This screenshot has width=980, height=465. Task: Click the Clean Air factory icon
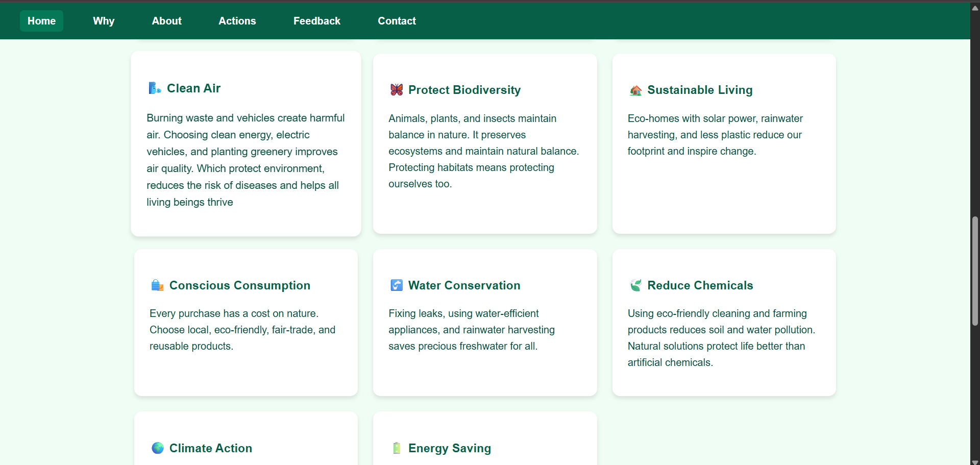155,88
